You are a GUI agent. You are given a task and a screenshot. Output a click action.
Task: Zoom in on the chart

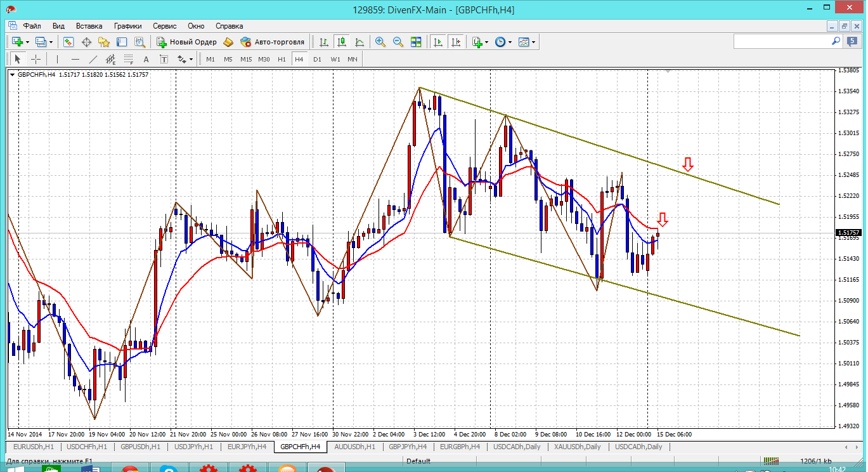point(380,42)
